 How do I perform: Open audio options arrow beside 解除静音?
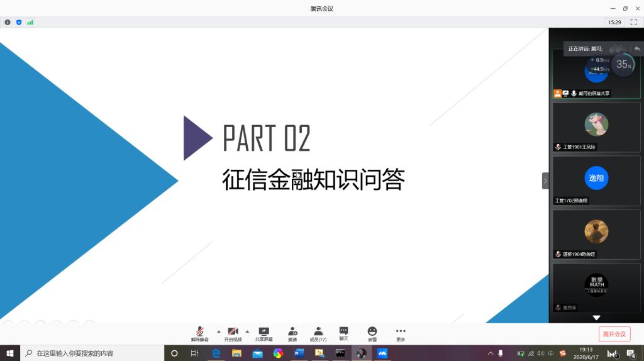point(218,331)
